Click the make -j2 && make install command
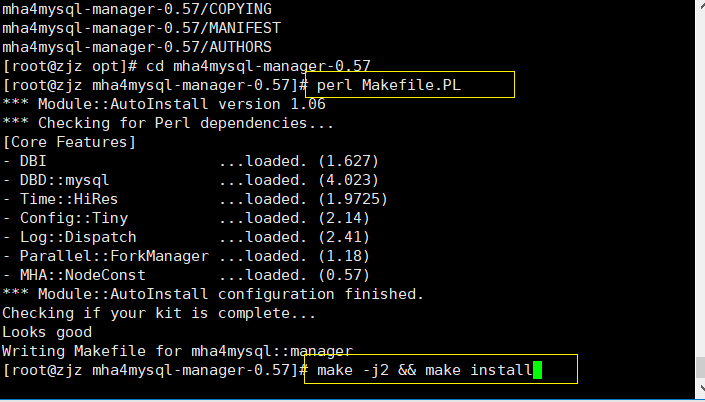Viewport: 705px width, 402px height. [x=424, y=371]
